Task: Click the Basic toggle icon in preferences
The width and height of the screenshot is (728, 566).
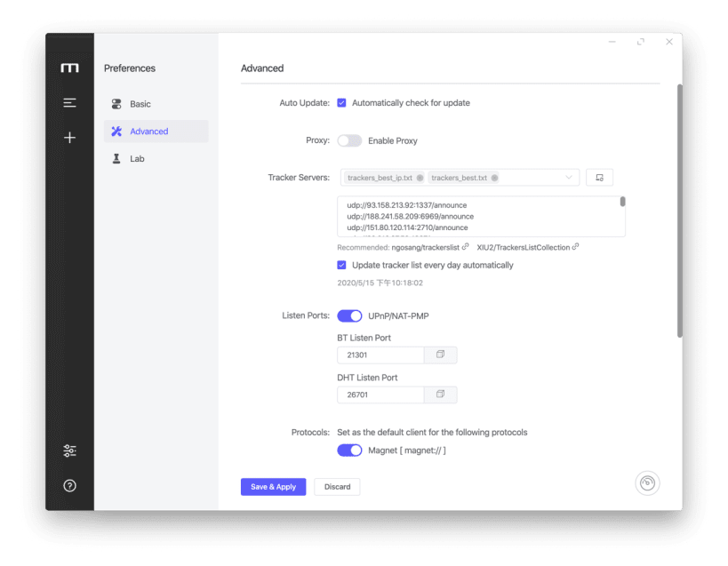Action: pyautogui.click(x=116, y=104)
